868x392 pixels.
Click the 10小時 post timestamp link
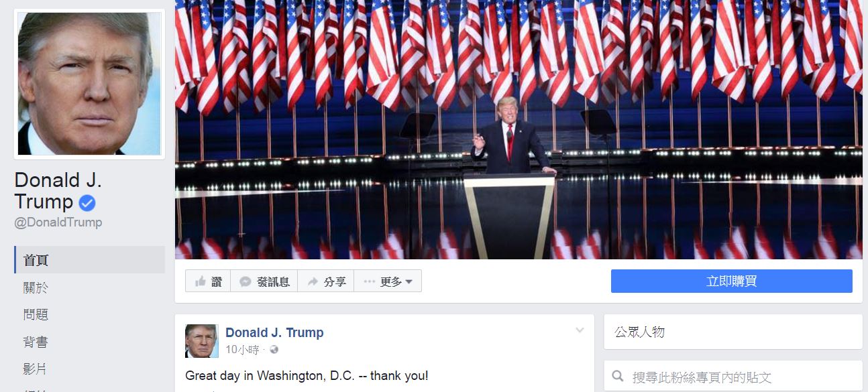click(242, 350)
